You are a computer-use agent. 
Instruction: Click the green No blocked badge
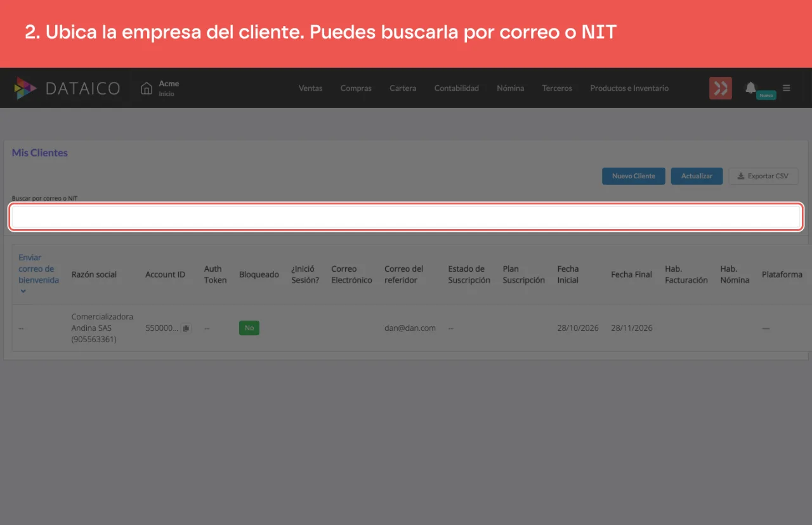coord(249,328)
